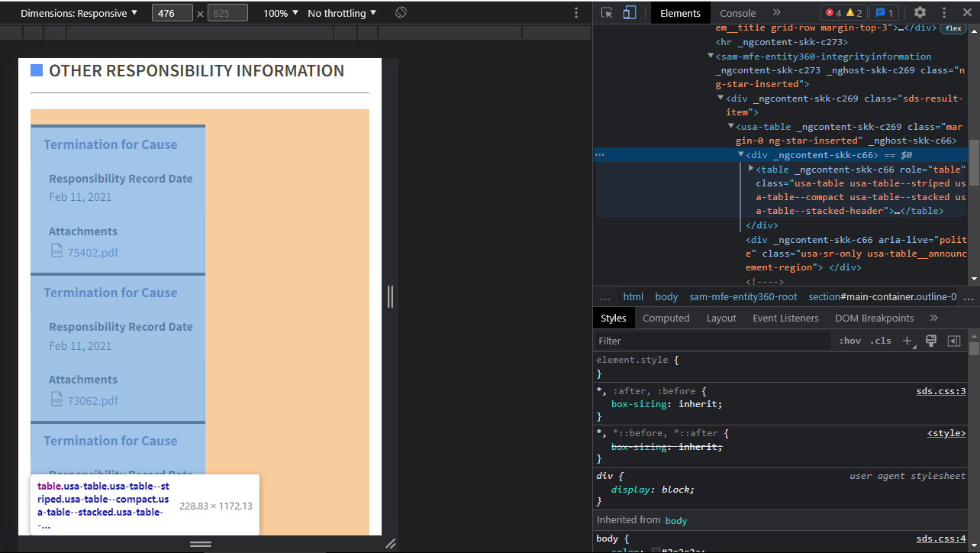
Task: Expand the table usa-table DOM node
Action: 752,169
